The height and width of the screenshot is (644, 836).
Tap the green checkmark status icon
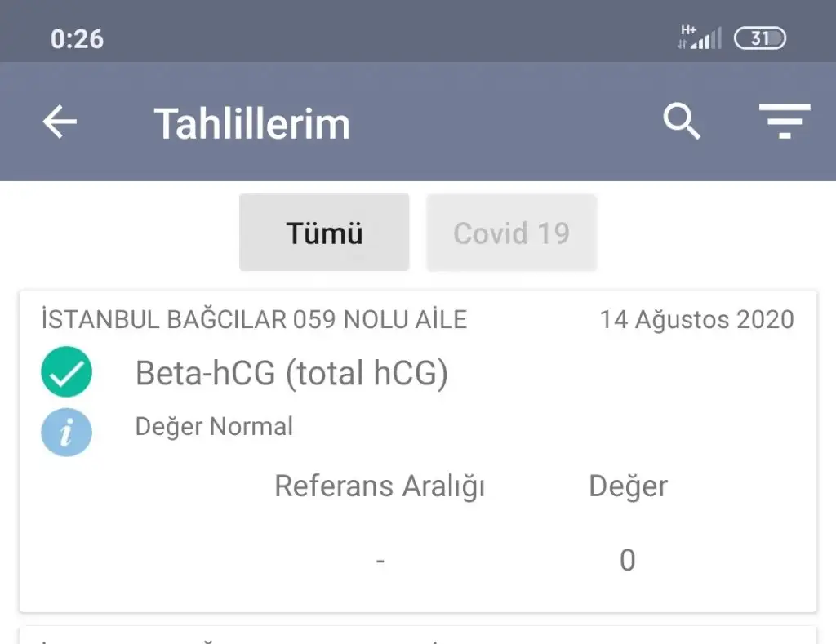(x=66, y=372)
